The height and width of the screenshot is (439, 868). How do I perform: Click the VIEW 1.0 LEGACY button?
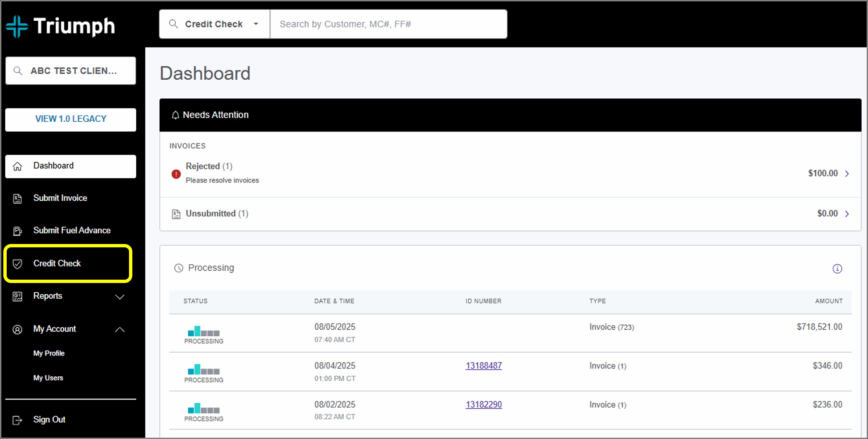click(70, 119)
